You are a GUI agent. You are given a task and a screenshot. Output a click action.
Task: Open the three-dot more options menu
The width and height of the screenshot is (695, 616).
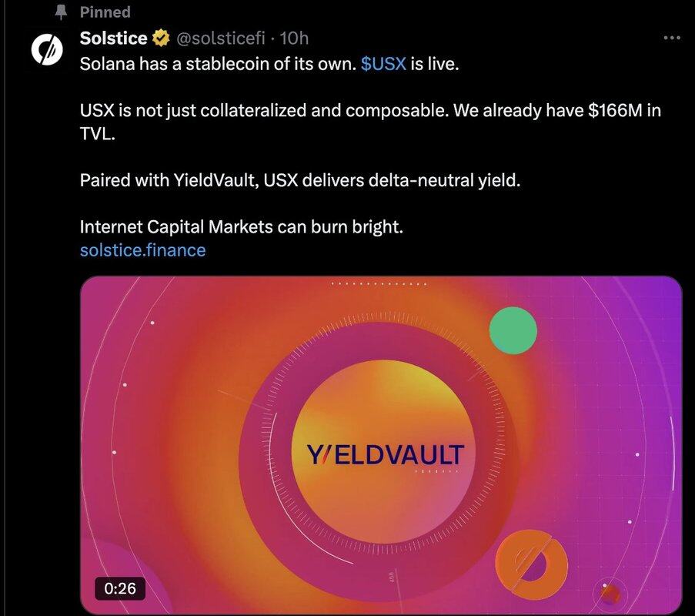[x=672, y=38]
